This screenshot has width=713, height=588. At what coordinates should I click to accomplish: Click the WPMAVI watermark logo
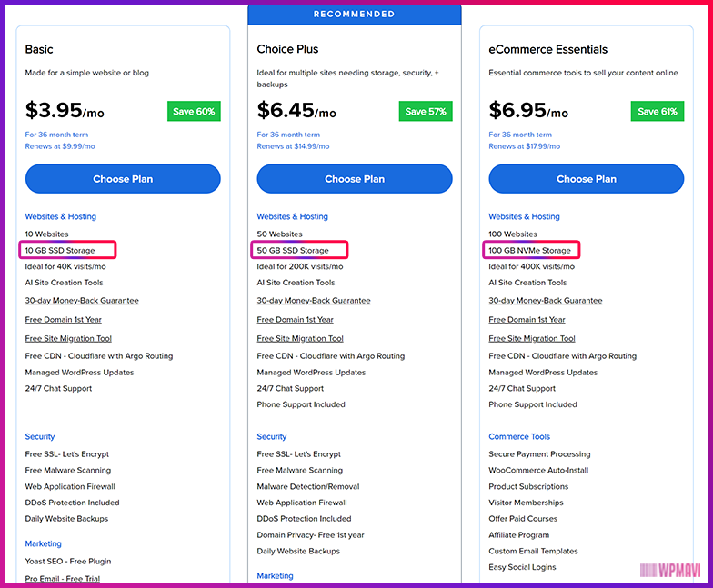(x=670, y=570)
